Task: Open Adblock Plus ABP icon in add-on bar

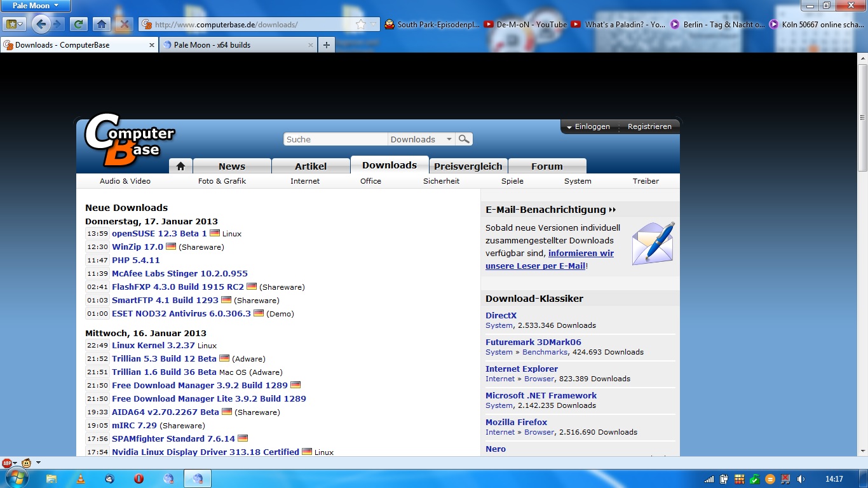Action: [7, 463]
